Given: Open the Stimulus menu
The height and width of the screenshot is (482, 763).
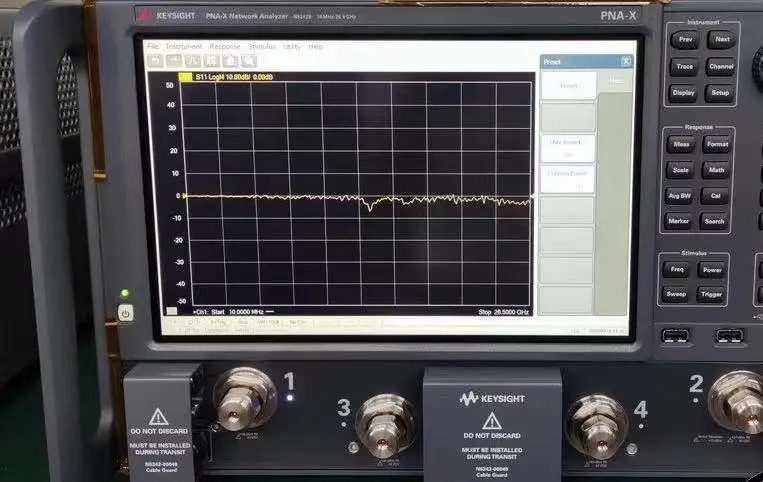Looking at the screenshot, I should point(262,46).
